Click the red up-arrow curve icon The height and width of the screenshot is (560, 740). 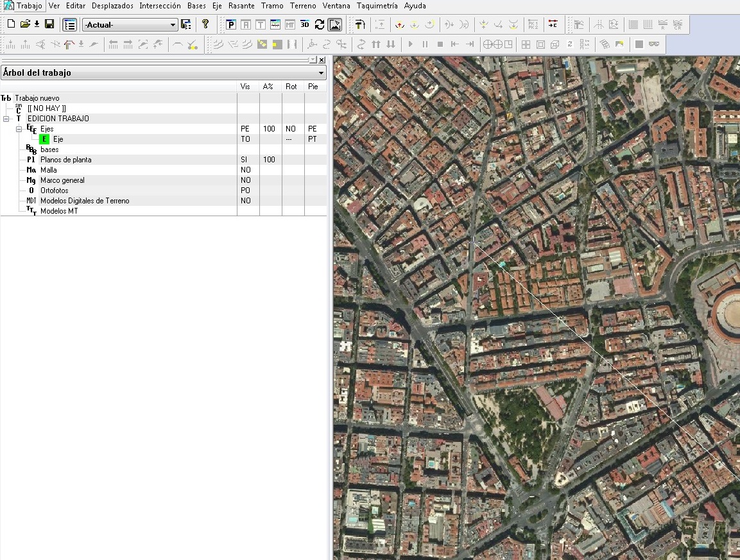pyautogui.click(x=400, y=24)
